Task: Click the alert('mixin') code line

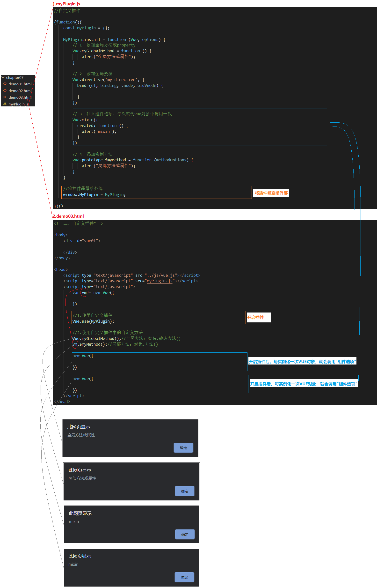Action: (99, 131)
